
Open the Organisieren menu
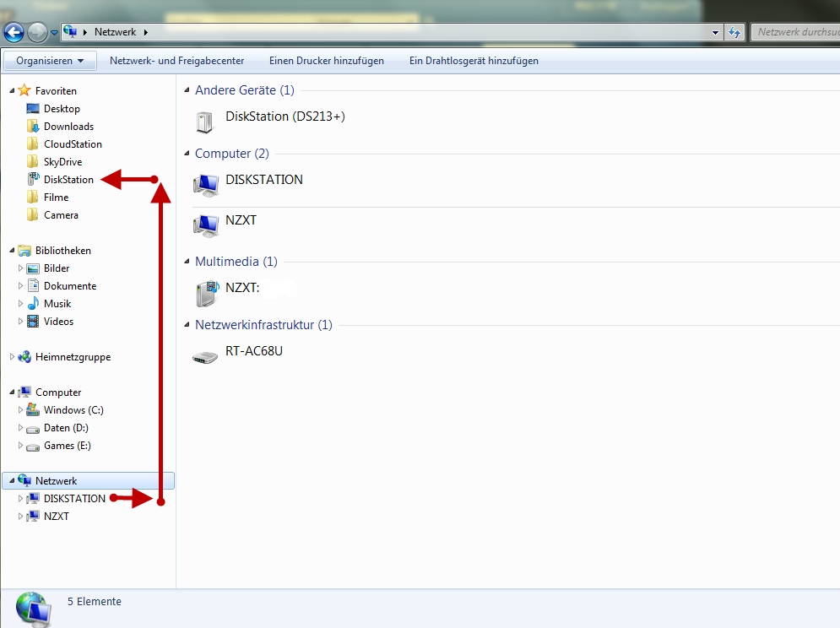click(x=50, y=61)
